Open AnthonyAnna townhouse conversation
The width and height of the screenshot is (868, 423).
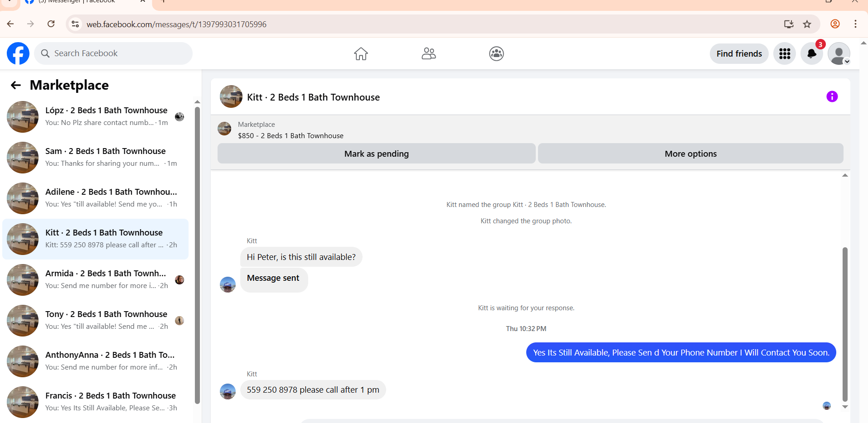tap(96, 361)
